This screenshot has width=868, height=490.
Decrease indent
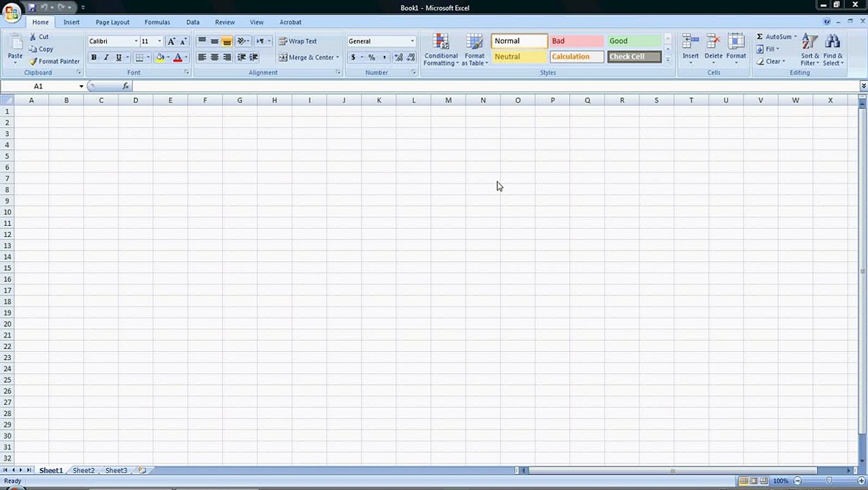pos(241,58)
